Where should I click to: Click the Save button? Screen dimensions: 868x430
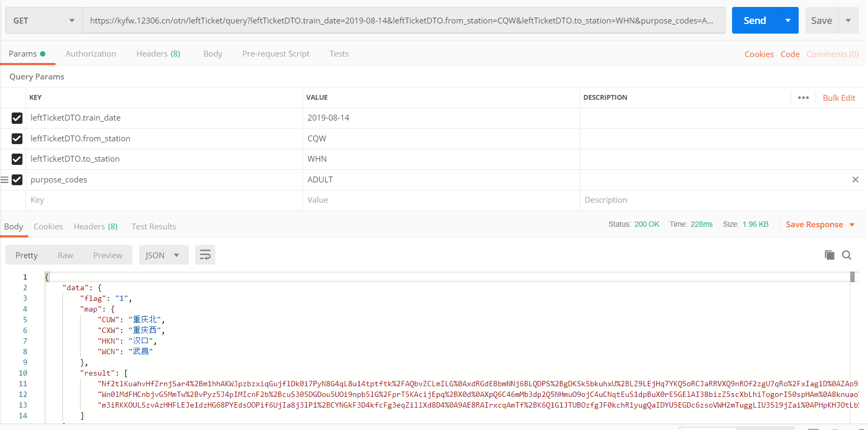tap(822, 21)
